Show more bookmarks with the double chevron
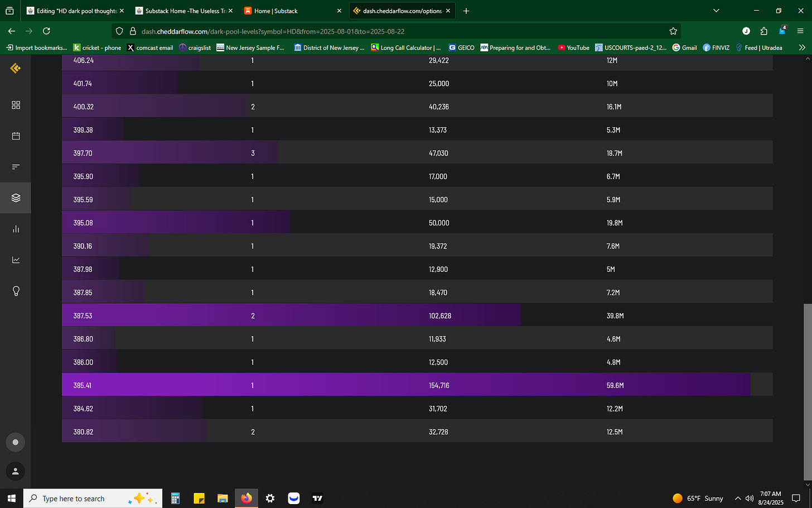 click(x=802, y=47)
